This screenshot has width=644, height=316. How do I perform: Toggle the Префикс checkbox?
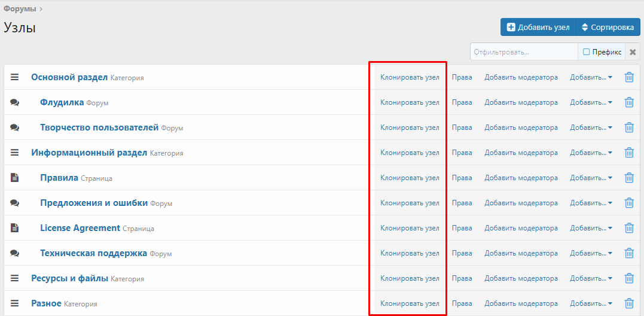coord(587,52)
